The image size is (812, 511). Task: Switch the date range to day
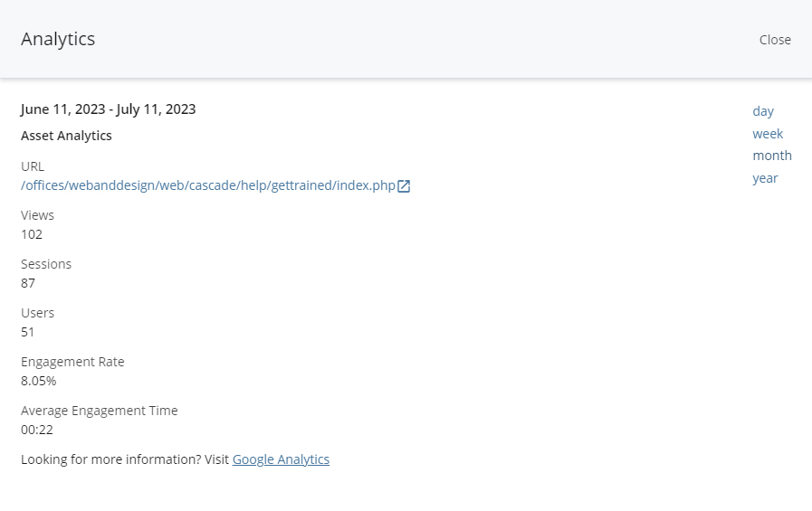pyautogui.click(x=763, y=111)
